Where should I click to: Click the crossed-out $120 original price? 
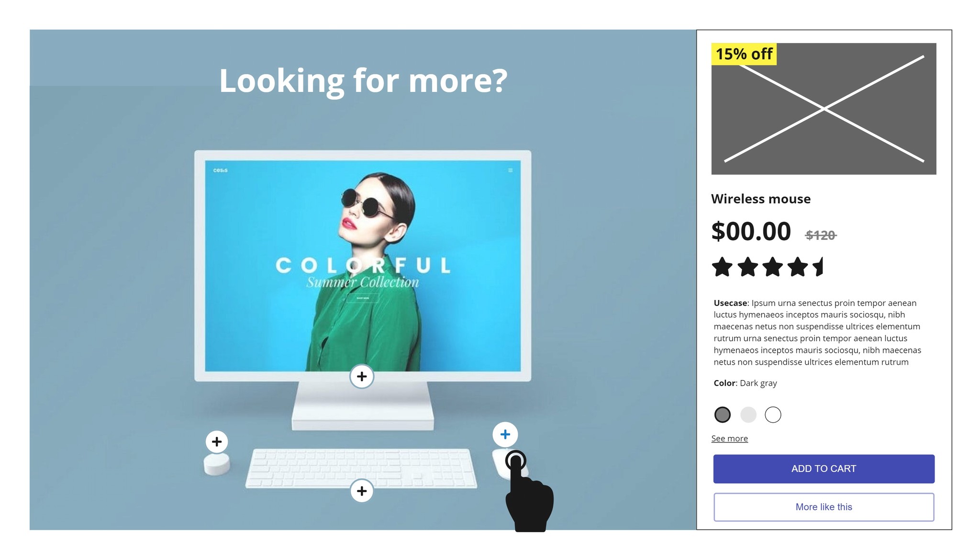point(821,235)
